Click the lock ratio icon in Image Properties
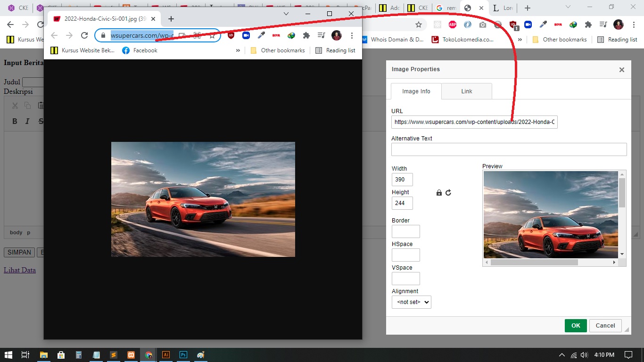The width and height of the screenshot is (644, 362). click(x=439, y=193)
